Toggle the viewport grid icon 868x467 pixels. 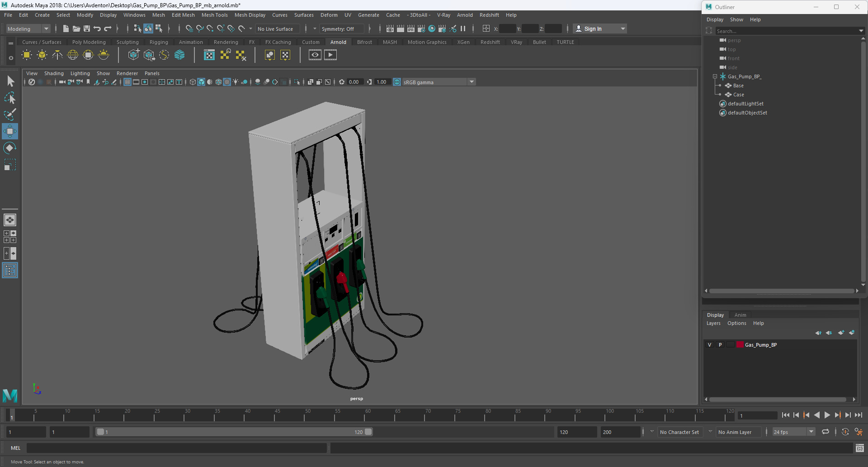(127, 82)
